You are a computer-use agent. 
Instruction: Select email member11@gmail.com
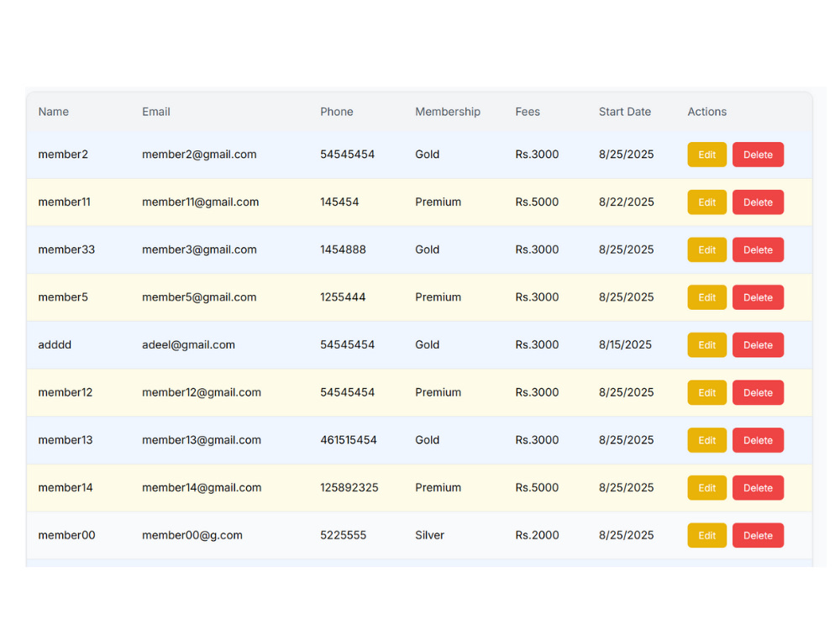click(201, 202)
